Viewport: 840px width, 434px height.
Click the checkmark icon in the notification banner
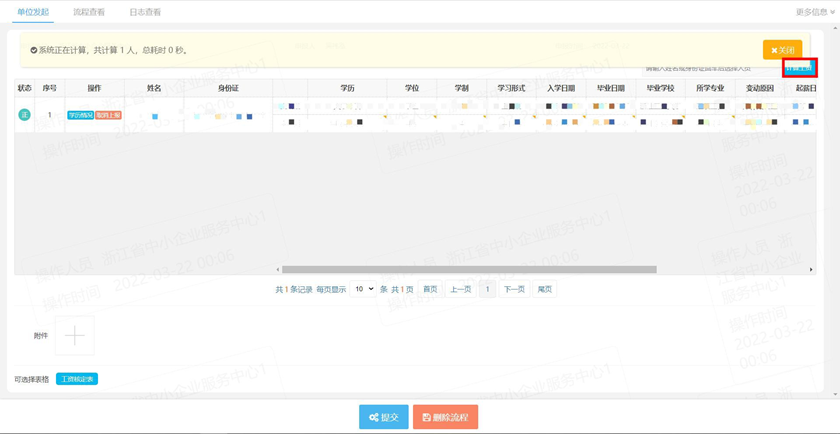[34, 50]
